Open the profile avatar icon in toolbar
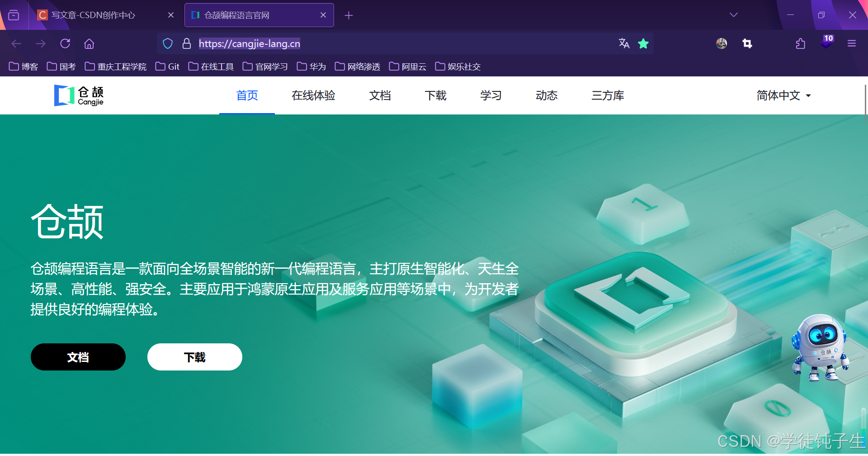 722,43
